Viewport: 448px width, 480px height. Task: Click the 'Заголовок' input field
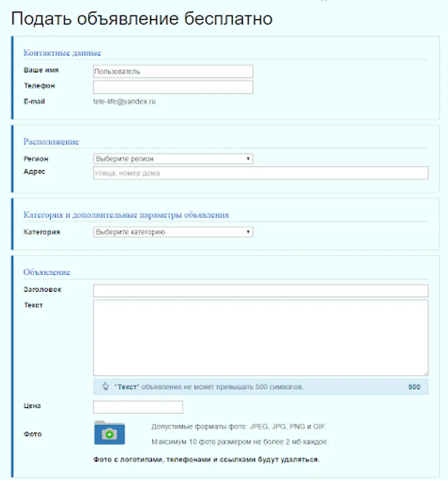point(261,291)
